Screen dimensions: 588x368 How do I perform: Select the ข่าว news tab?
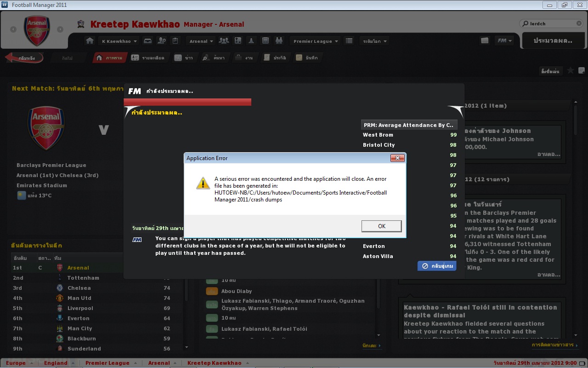click(184, 58)
